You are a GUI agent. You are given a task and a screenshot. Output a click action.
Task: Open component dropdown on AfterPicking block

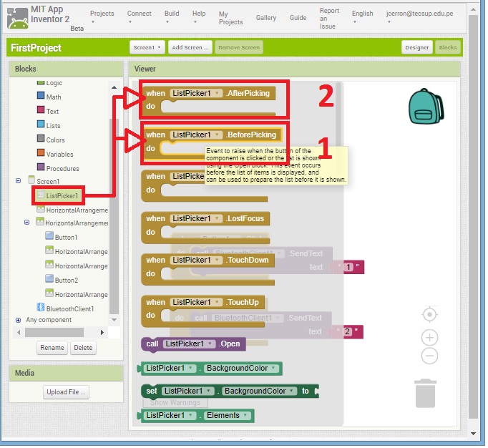(196, 93)
